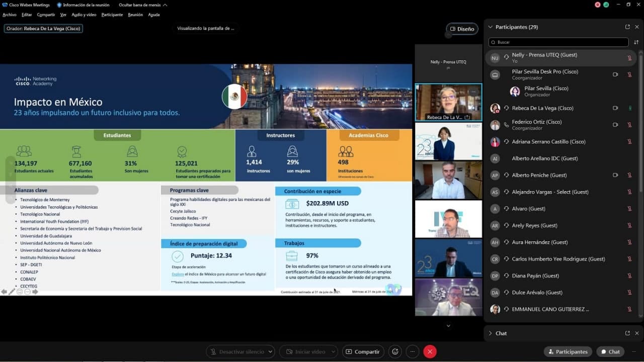Click the Iniciar vídeo button
Image resolution: width=644 pixels, height=362 pixels.
(305, 352)
